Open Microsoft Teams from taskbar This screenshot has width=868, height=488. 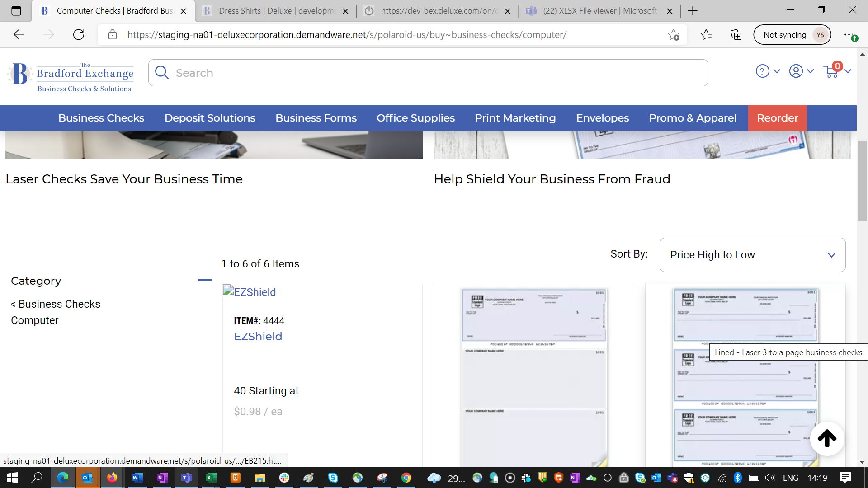click(186, 478)
